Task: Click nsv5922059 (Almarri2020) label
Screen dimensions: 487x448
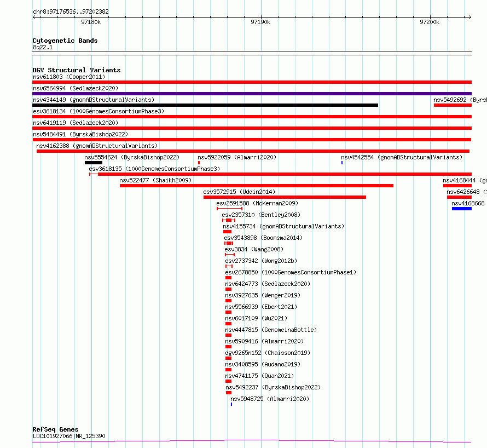Action: (x=237, y=157)
